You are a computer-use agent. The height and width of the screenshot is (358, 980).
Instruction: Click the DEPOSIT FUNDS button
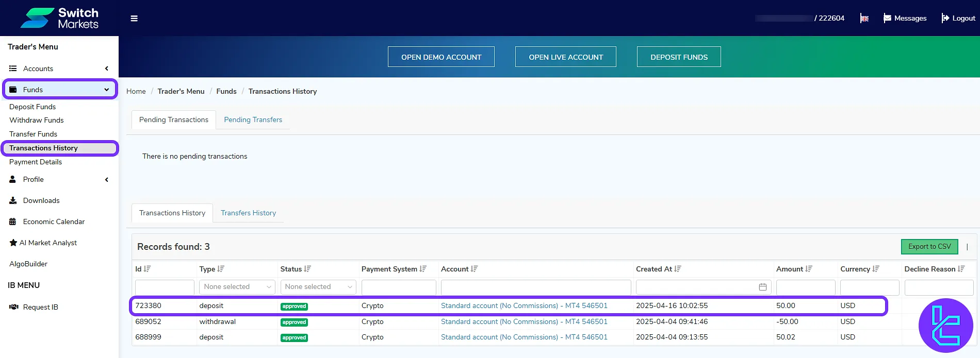(679, 57)
